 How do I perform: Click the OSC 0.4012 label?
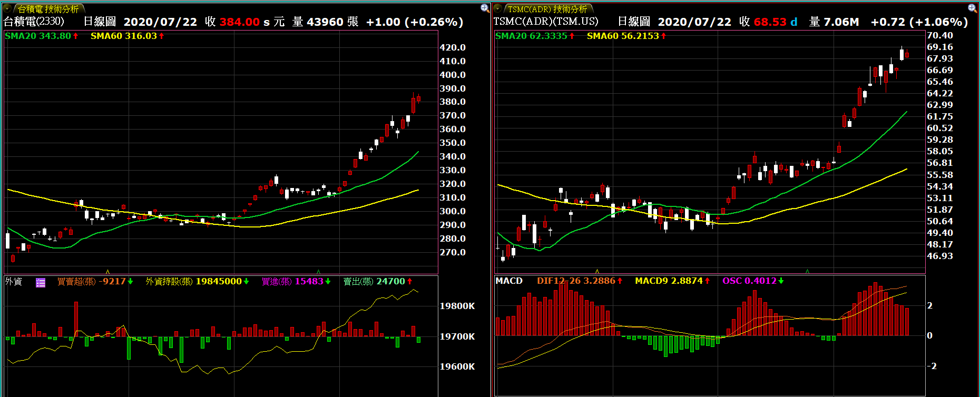click(x=753, y=281)
